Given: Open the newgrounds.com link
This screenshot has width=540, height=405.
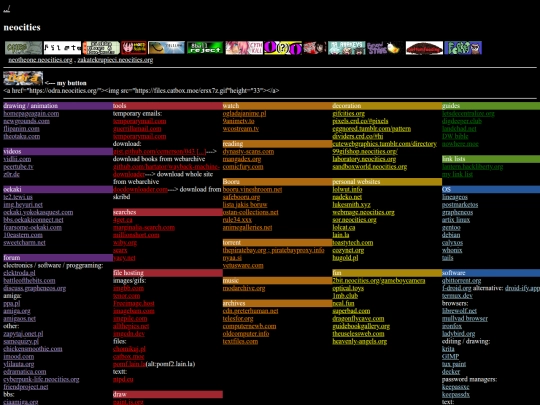Looking at the screenshot, I should click(x=27, y=121).
